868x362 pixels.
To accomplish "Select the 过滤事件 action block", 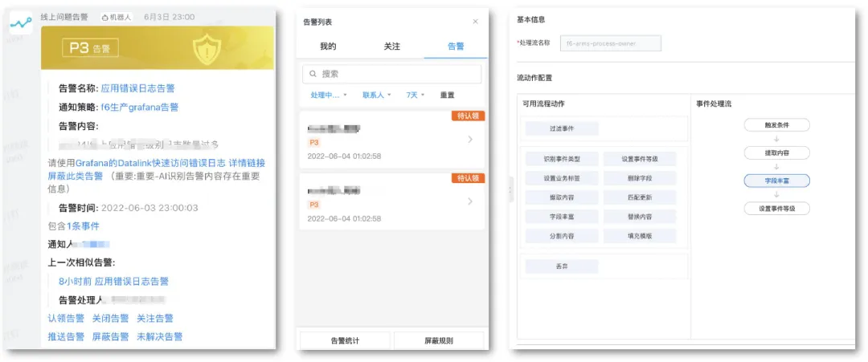I will 562,128.
